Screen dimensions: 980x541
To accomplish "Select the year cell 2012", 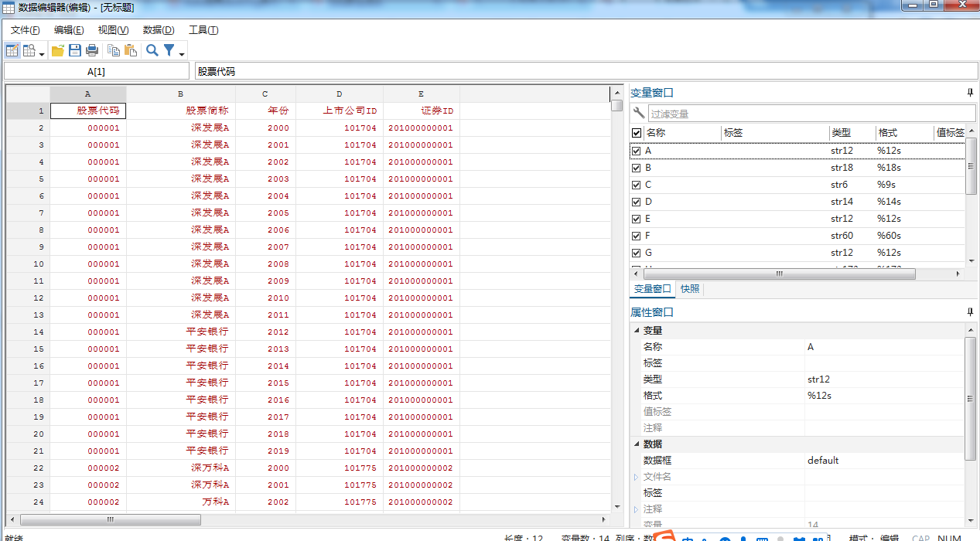I will 265,332.
